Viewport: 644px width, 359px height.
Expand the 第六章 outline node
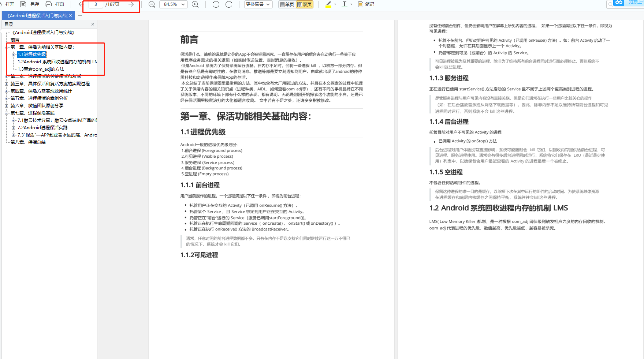tap(6, 106)
